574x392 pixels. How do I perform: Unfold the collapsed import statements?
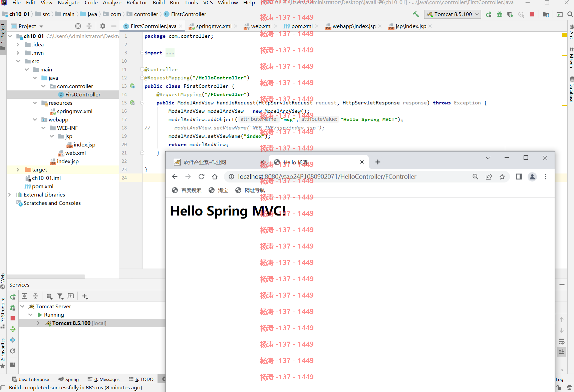(x=142, y=53)
